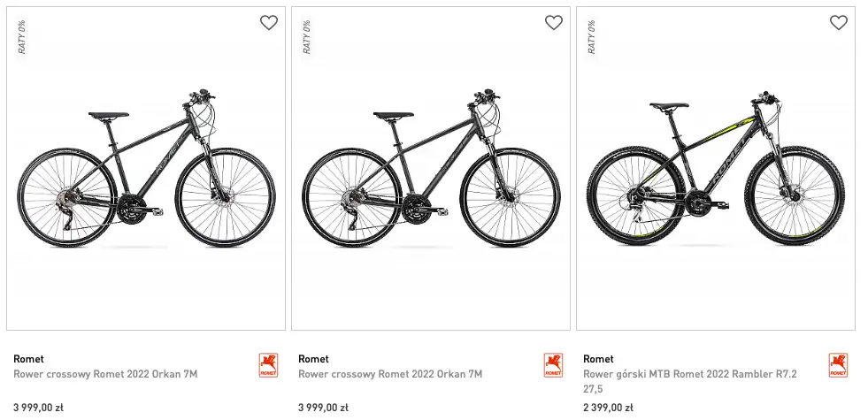Image resolution: width=868 pixels, height=420 pixels.
Task: Click the 2 399,00 zł price
Action: tap(608, 408)
